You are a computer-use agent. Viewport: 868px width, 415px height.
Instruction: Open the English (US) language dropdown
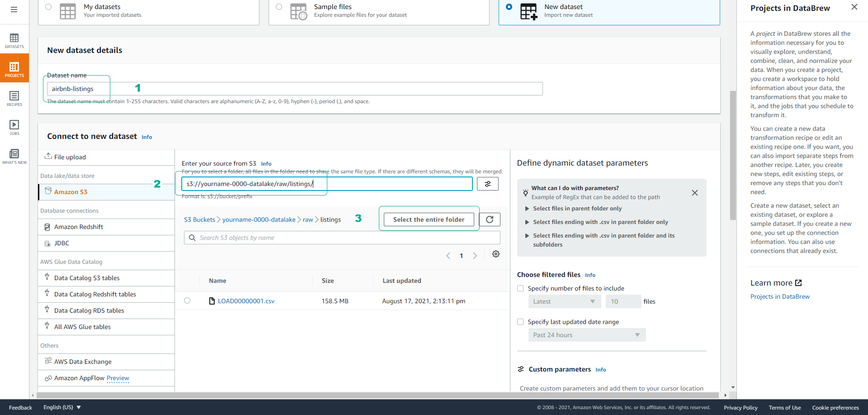click(x=62, y=407)
